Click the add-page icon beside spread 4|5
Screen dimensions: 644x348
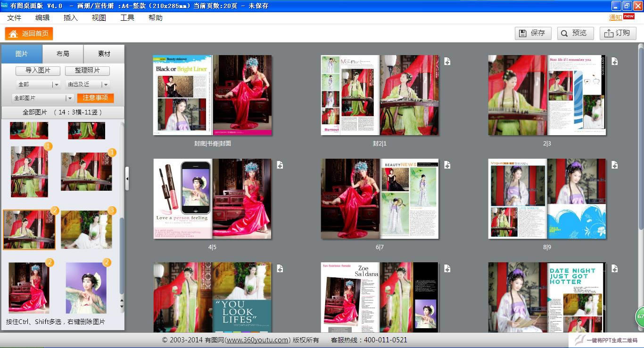coord(280,165)
